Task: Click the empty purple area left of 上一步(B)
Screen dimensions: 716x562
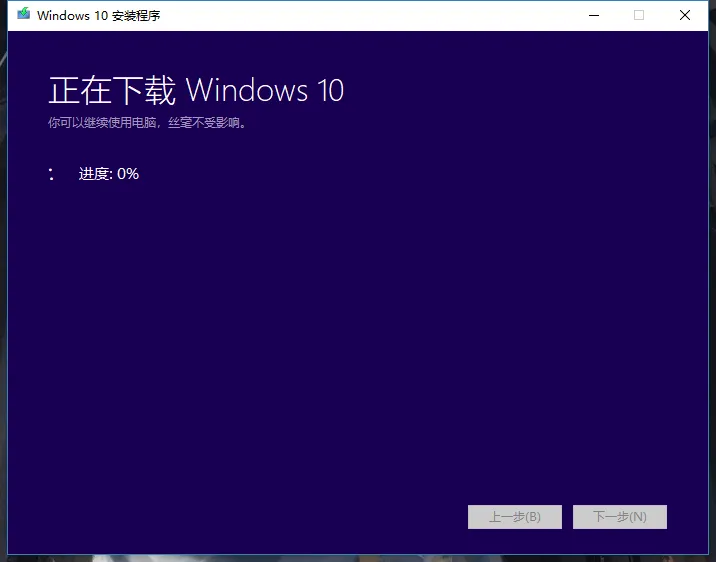Action: tap(300, 517)
